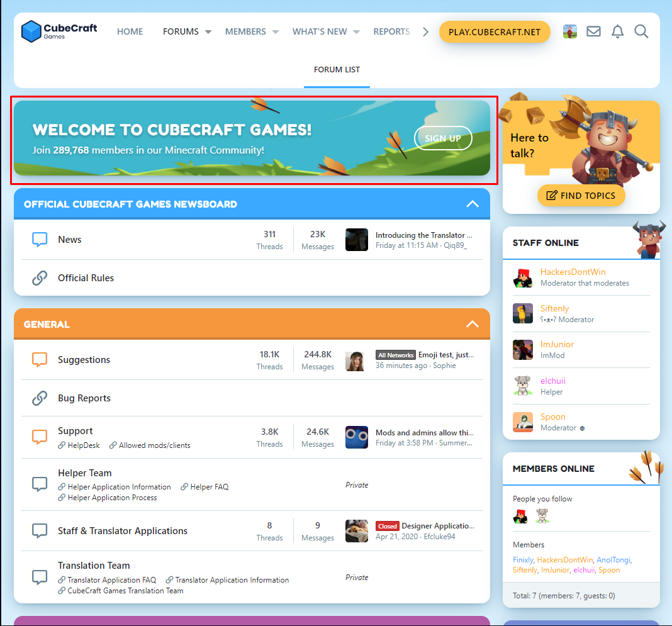Open Finixly's profile in Members Online
This screenshot has width=672, height=626.
coord(523,560)
